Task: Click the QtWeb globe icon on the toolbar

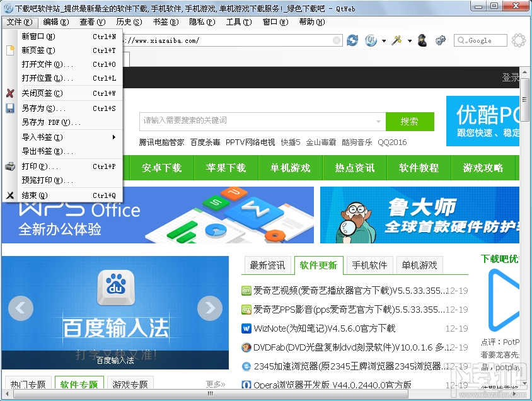Action: click(x=370, y=40)
